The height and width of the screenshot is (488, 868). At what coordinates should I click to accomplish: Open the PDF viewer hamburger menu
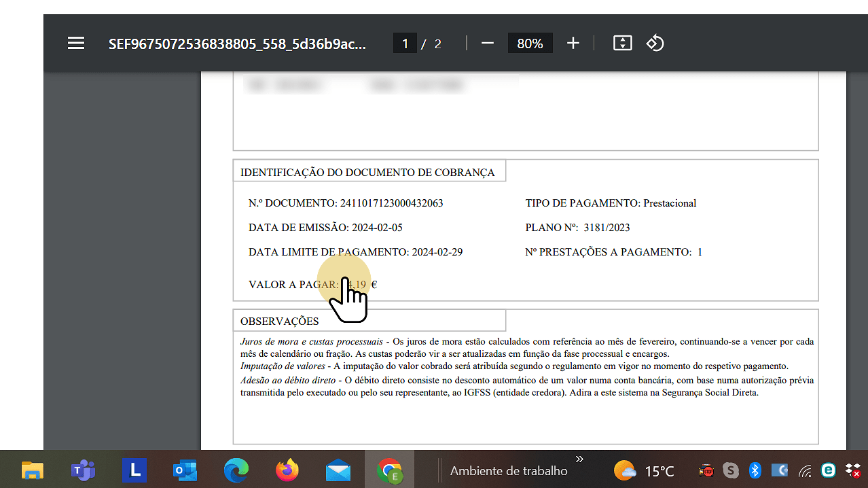(x=75, y=43)
